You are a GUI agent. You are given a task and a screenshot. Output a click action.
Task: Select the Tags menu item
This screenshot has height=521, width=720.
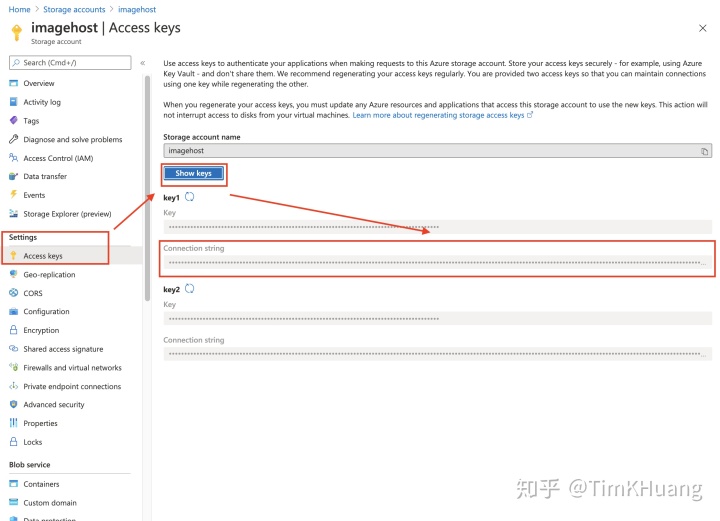31,121
